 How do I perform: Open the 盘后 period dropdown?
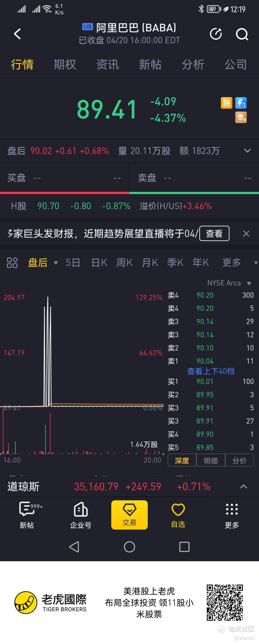click(x=43, y=262)
